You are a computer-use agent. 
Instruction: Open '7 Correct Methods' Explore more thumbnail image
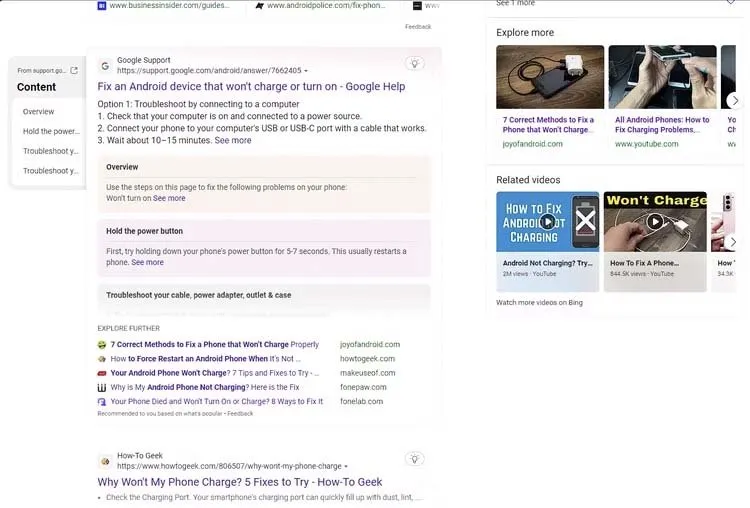(550, 76)
